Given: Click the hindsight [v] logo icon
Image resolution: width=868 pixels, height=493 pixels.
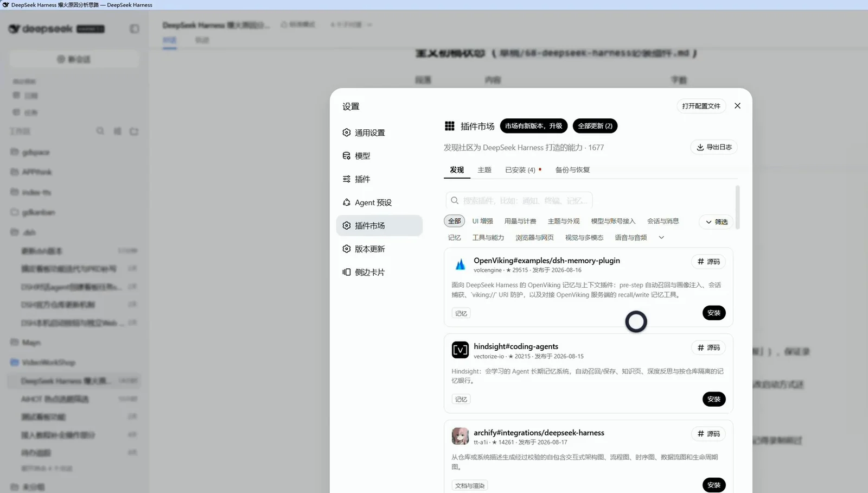Looking at the screenshot, I should 460,350.
